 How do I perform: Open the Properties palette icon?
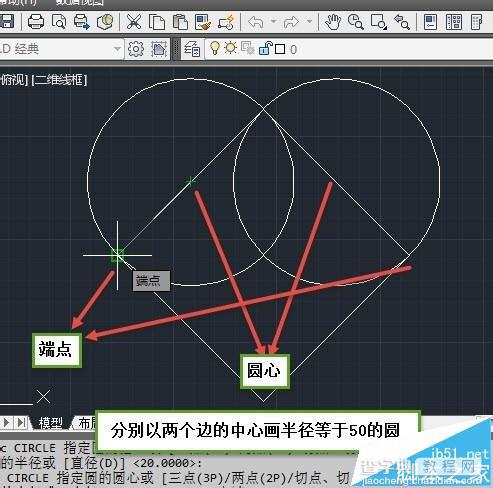tap(430, 22)
